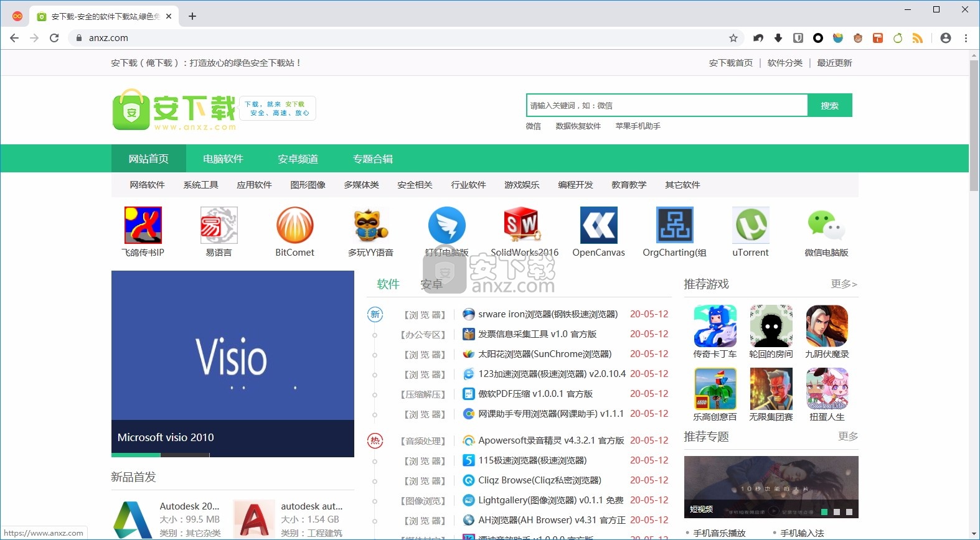Click the 短视频 topic thumbnail
The width and height of the screenshot is (980, 540).
pos(771,487)
